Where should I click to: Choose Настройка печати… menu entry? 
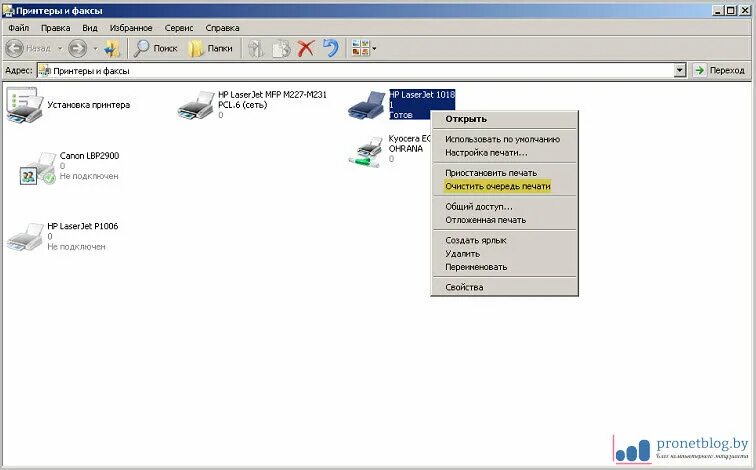[504, 153]
